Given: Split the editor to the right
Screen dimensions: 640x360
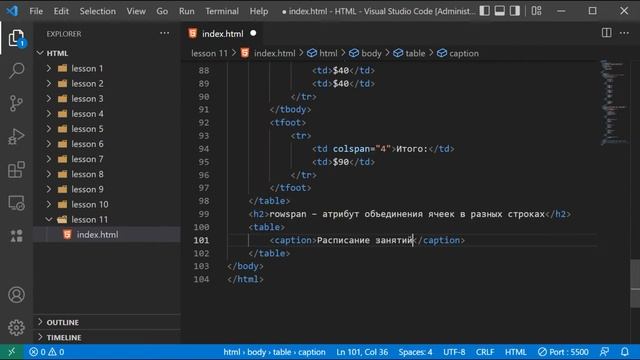Looking at the screenshot, I should pyautogui.click(x=607, y=33).
